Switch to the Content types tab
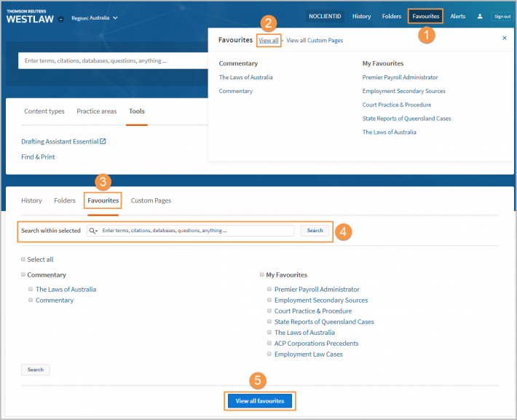Viewport: 517px width, 420px height. coord(44,111)
